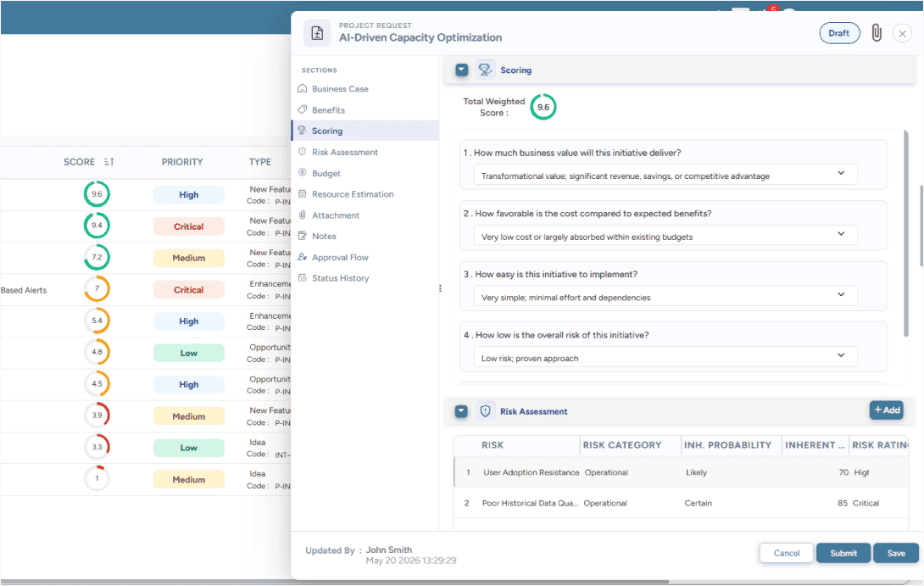The height and width of the screenshot is (586, 924).
Task: Click the Budget coin icon
Action: pyautogui.click(x=303, y=173)
